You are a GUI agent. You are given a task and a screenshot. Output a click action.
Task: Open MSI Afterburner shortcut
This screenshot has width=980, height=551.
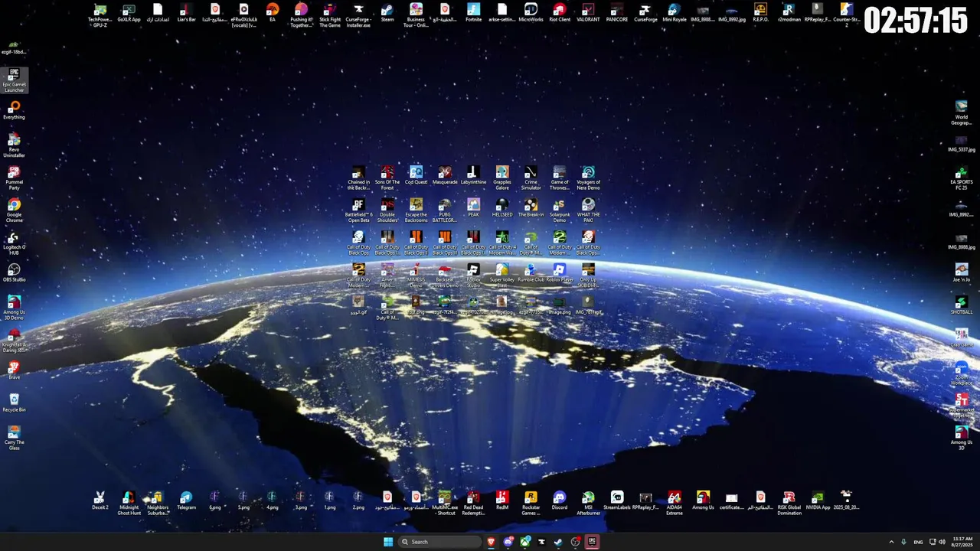(x=588, y=504)
